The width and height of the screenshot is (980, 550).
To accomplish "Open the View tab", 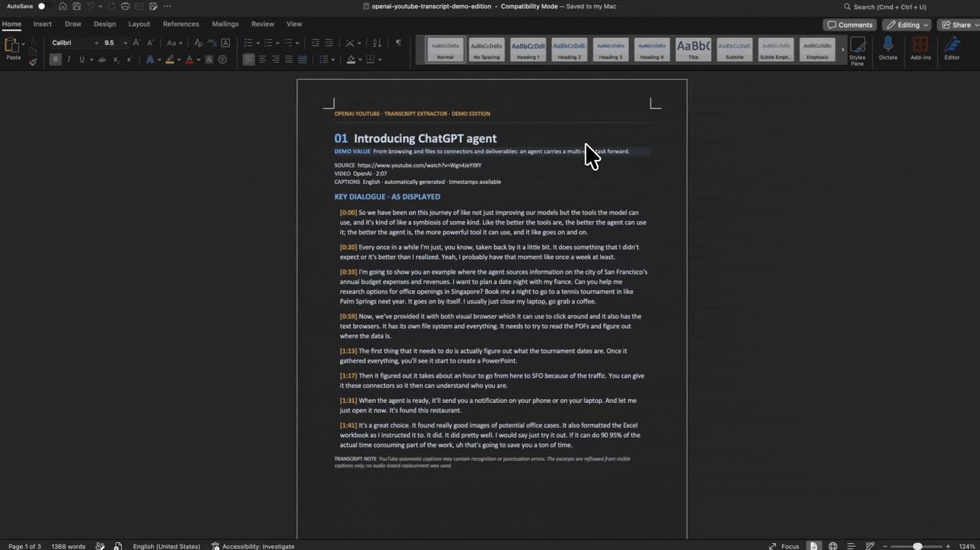I will click(294, 24).
